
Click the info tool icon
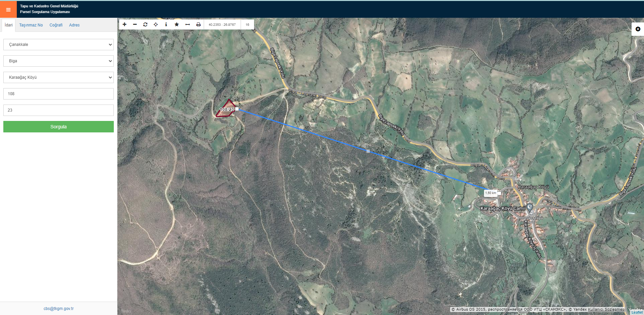pyautogui.click(x=166, y=24)
